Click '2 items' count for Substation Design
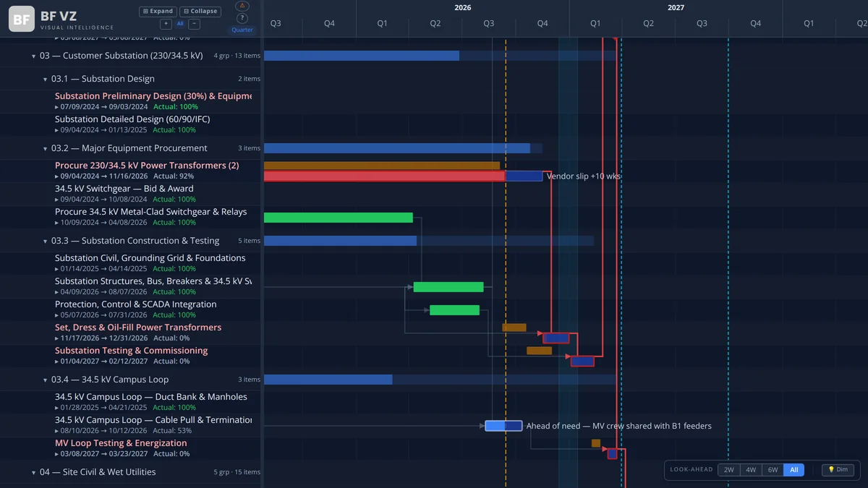Image resolution: width=868 pixels, height=488 pixels. 249,79
